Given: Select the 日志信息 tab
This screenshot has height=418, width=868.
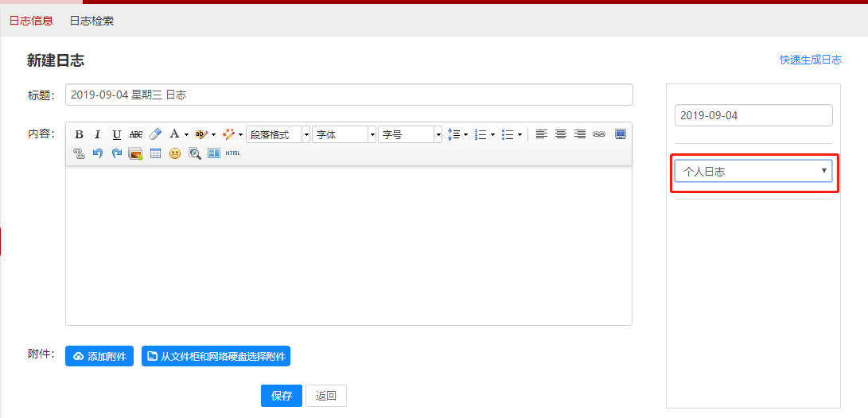Looking at the screenshot, I should click(x=31, y=21).
